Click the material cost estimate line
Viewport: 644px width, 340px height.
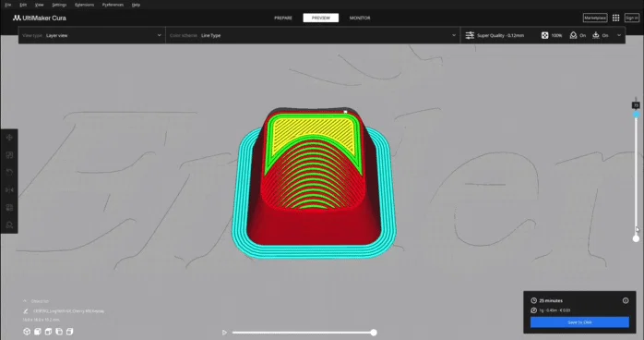tap(555, 310)
